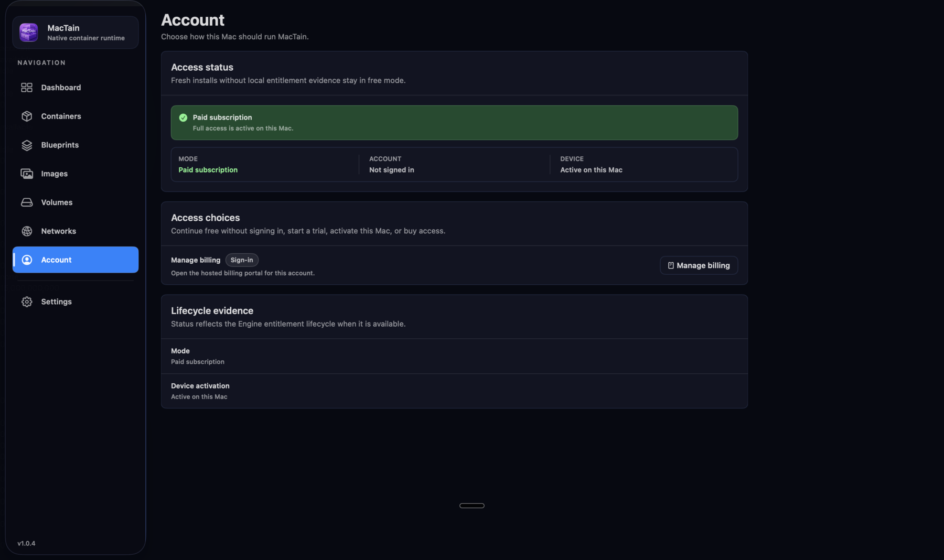Click the Manage billing text on the button
Viewport: 944px width, 560px height.
[x=703, y=266]
